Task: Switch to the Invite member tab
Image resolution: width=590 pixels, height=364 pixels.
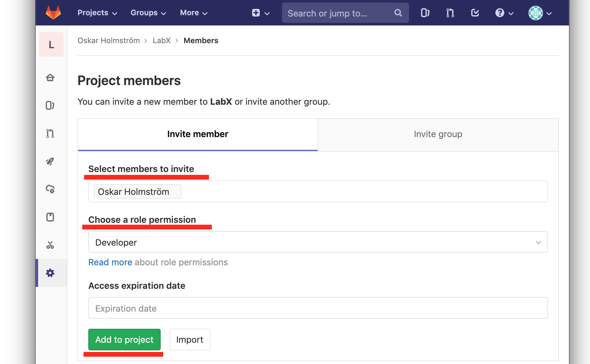Action: click(x=198, y=134)
